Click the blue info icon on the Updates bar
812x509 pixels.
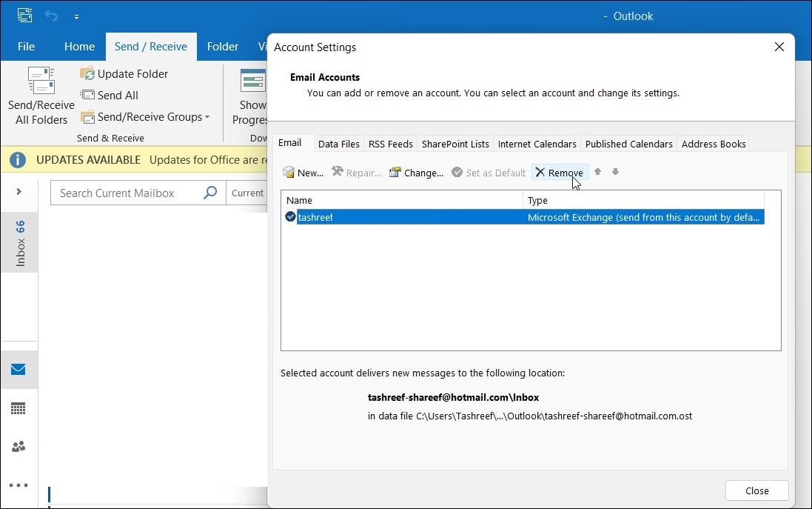tap(18, 159)
